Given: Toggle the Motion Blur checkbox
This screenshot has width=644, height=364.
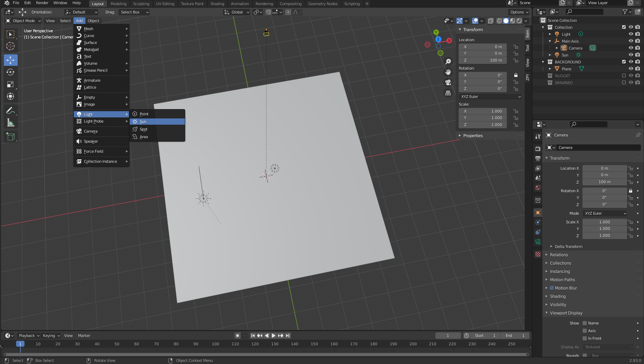Looking at the screenshot, I should pos(552,288).
